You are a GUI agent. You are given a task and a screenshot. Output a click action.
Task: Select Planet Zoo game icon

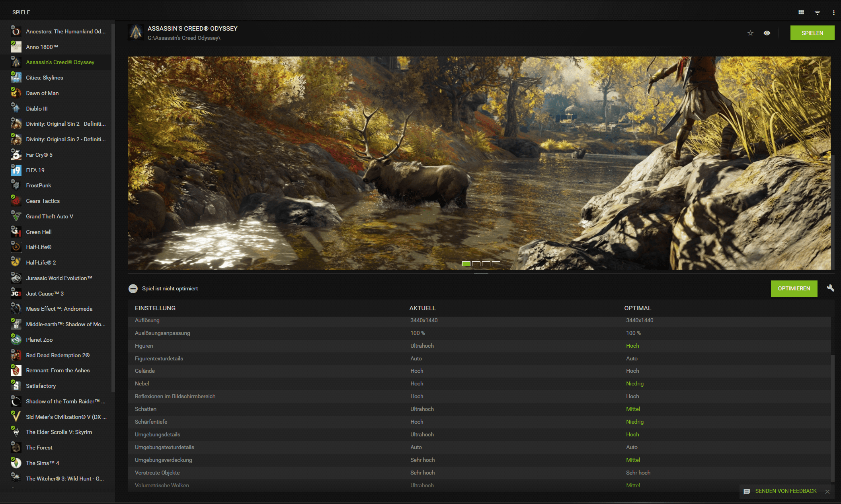click(16, 340)
